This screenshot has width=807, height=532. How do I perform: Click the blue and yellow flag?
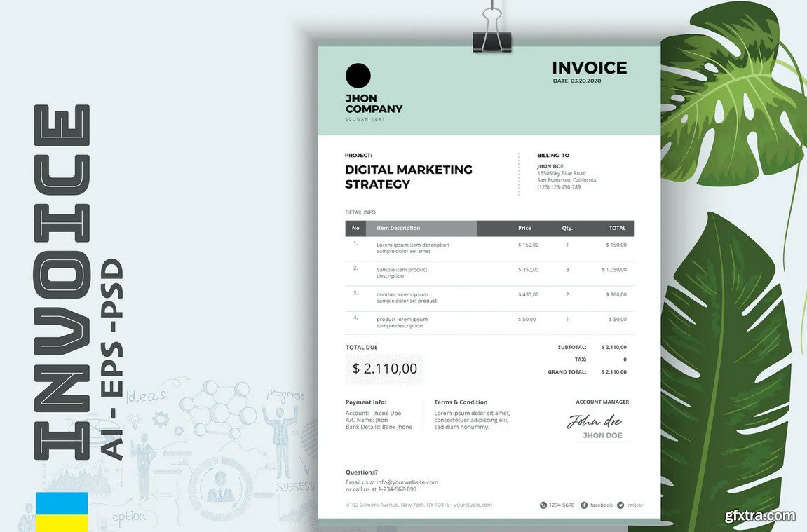62,512
